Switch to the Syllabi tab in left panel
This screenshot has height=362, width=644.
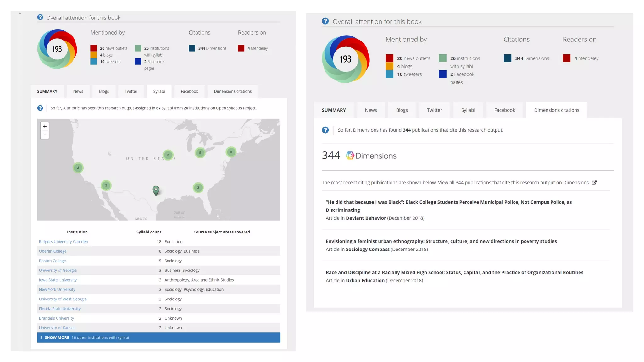point(159,91)
